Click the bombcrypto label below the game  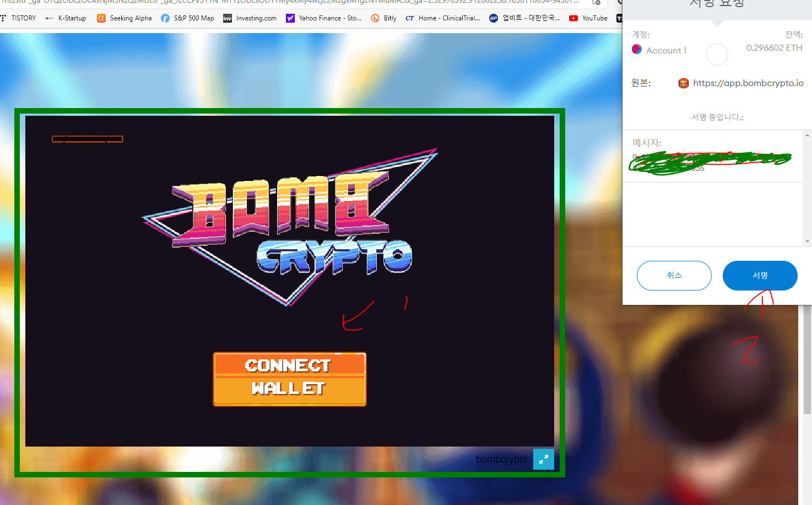click(501, 459)
